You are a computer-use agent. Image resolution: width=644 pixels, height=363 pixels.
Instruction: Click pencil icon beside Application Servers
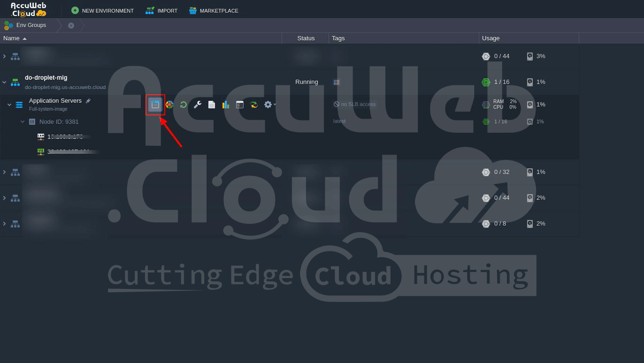click(x=88, y=101)
